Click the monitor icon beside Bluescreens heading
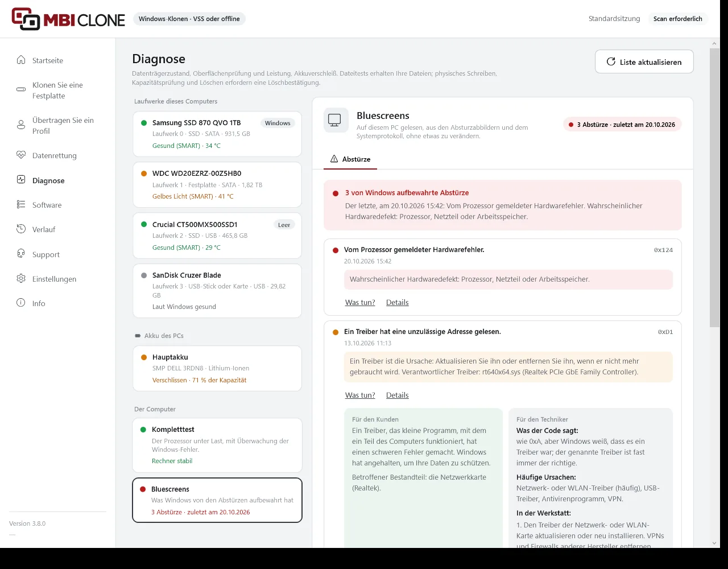 pyautogui.click(x=336, y=120)
